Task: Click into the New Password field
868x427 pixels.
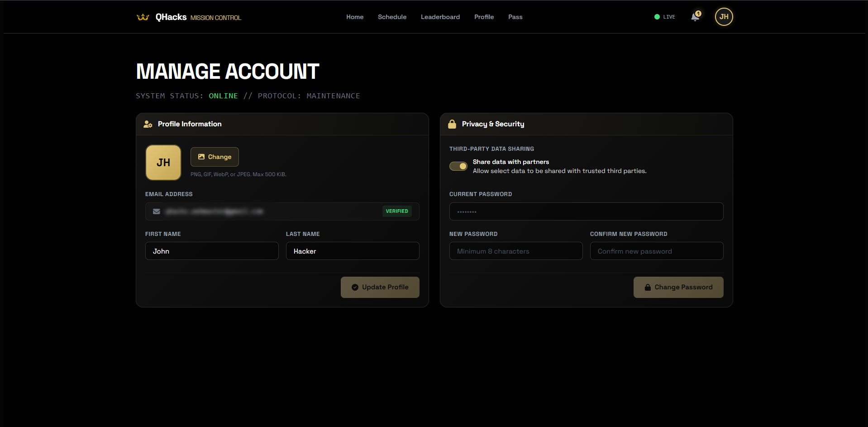Action: pyautogui.click(x=515, y=251)
